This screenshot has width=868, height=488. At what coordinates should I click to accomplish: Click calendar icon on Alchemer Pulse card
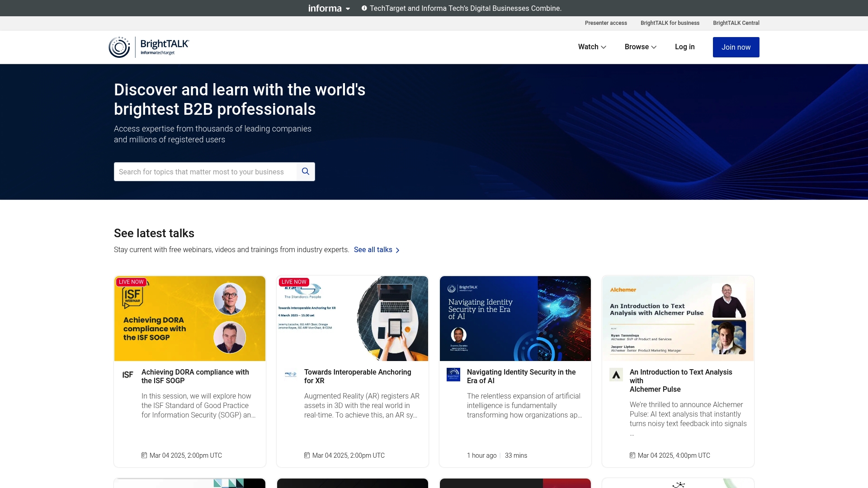pyautogui.click(x=632, y=455)
